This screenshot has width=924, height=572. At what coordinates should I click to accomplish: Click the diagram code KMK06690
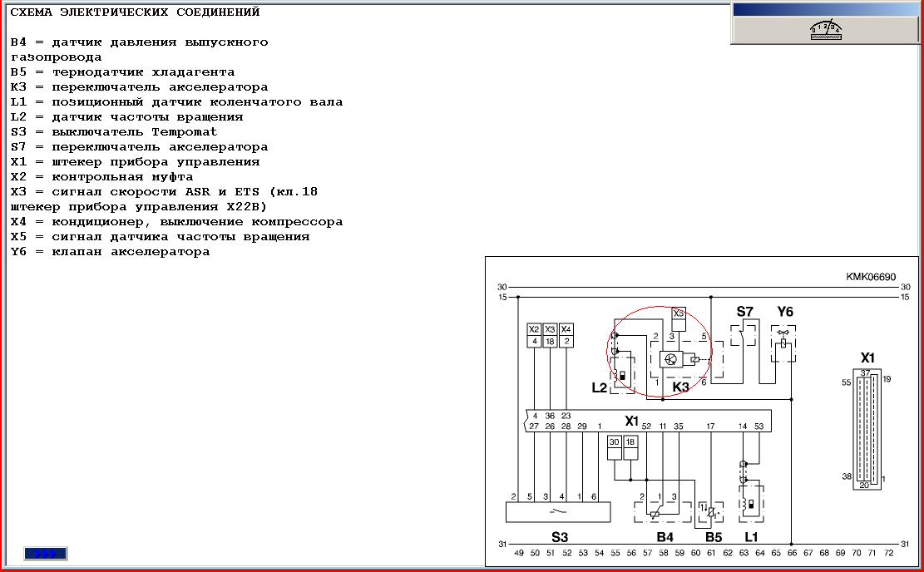click(x=871, y=276)
